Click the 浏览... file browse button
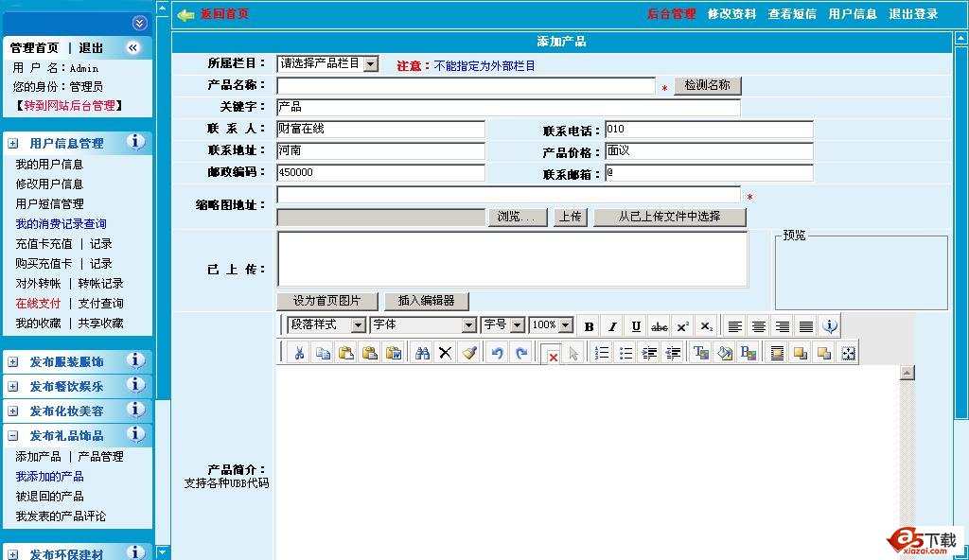 coord(518,217)
